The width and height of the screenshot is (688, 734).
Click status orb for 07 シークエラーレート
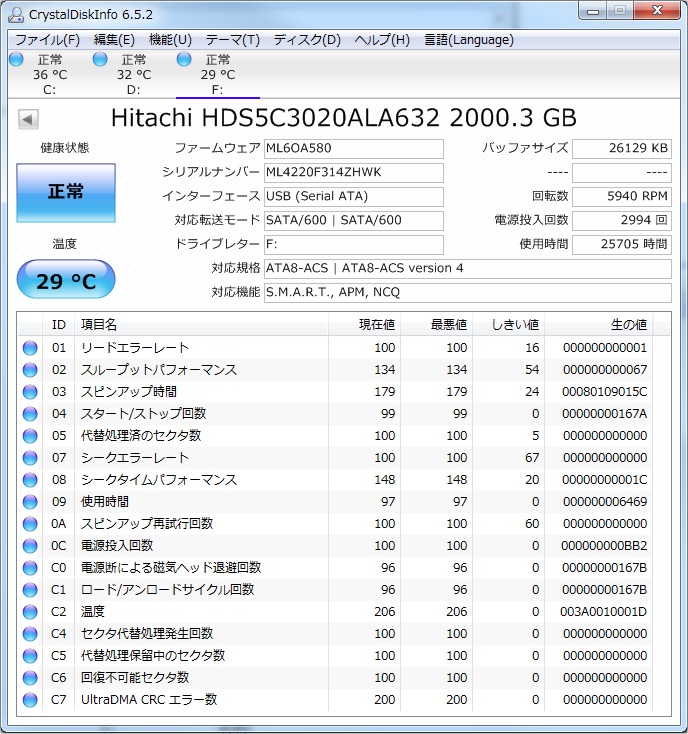click(x=30, y=458)
